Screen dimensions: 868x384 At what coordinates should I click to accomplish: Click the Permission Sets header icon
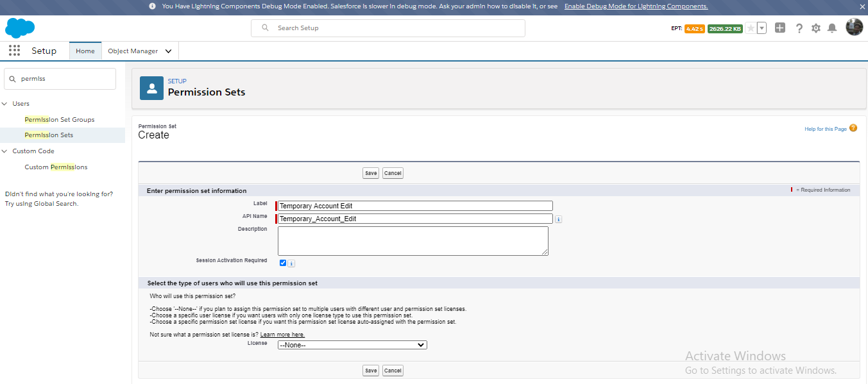tap(151, 88)
